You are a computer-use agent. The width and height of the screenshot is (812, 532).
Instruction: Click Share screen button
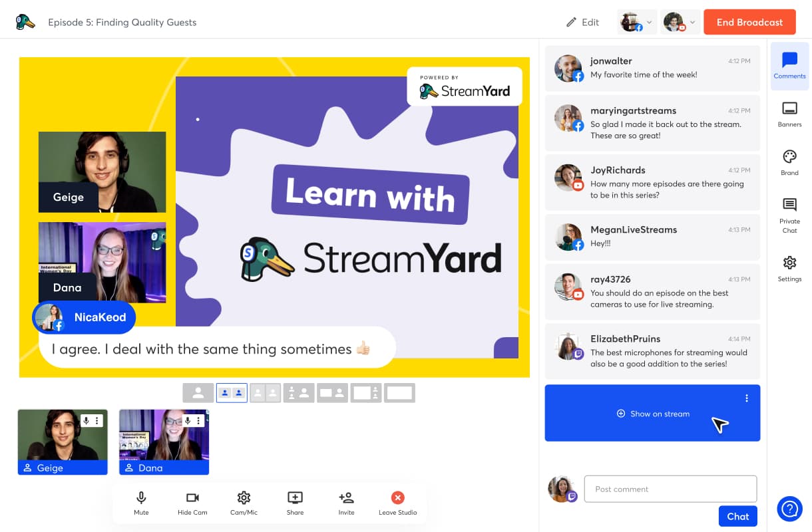pyautogui.click(x=295, y=503)
